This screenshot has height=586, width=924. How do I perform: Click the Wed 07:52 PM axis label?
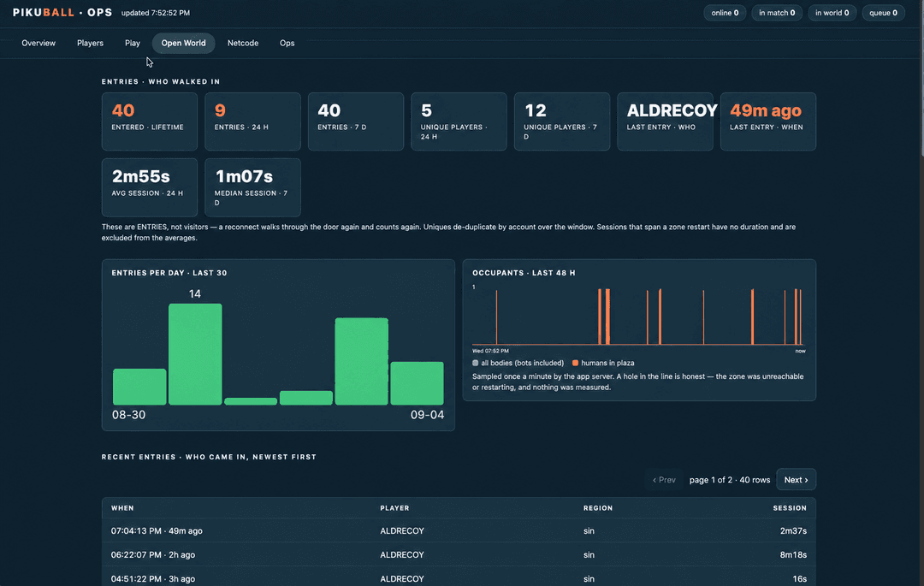pos(490,351)
